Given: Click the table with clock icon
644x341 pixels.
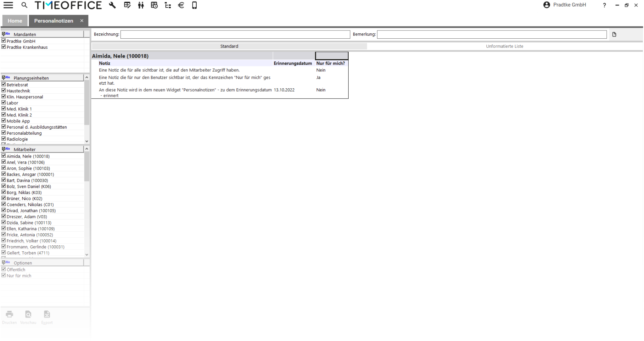Looking at the screenshot, I should coord(154,5).
